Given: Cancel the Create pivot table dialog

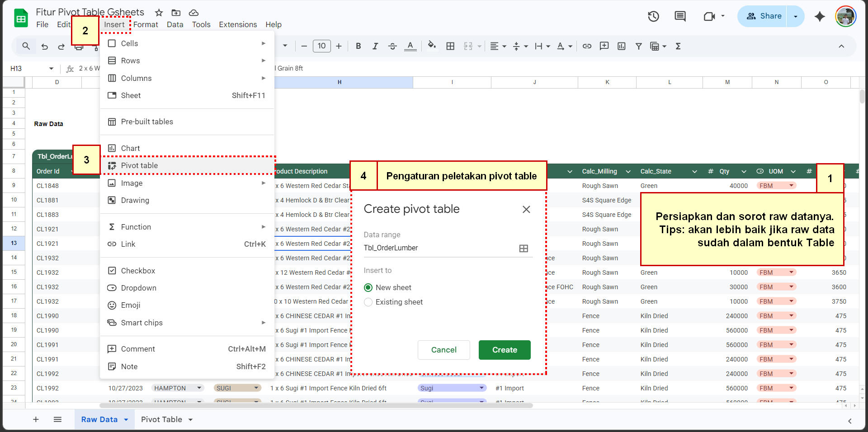Looking at the screenshot, I should (443, 350).
